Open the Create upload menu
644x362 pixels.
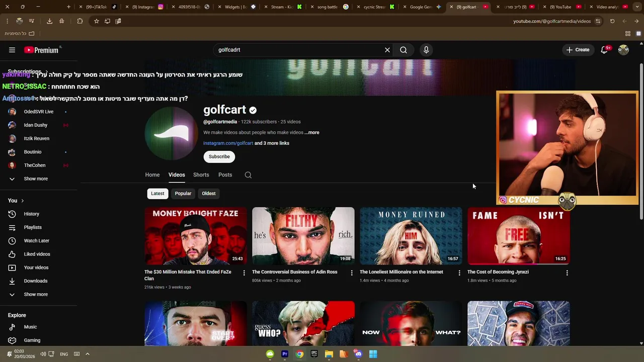(578, 50)
